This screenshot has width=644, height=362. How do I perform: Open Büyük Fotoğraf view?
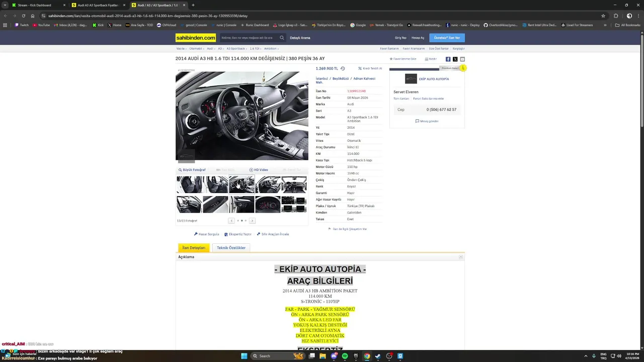click(192, 170)
